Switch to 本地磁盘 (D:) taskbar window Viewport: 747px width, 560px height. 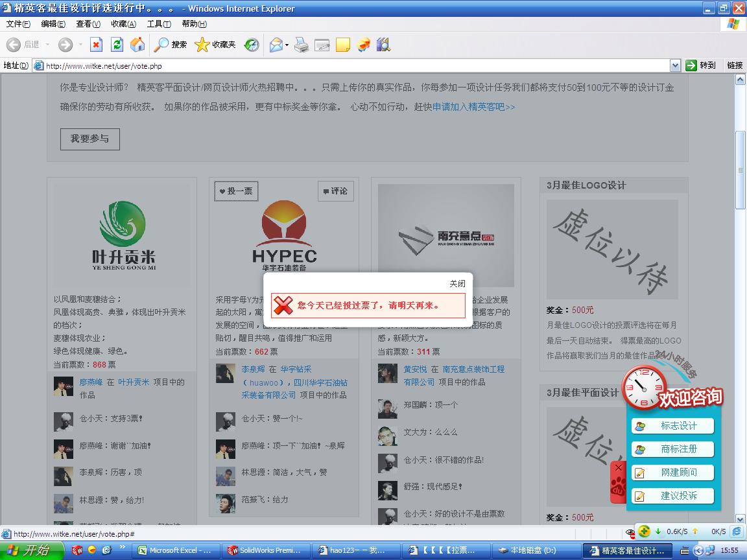tap(536, 550)
